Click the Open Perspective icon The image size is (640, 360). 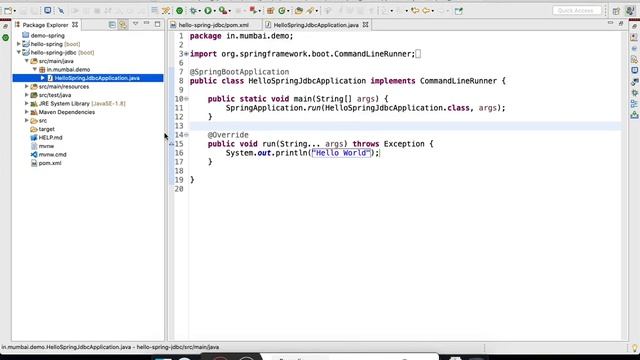point(616,11)
